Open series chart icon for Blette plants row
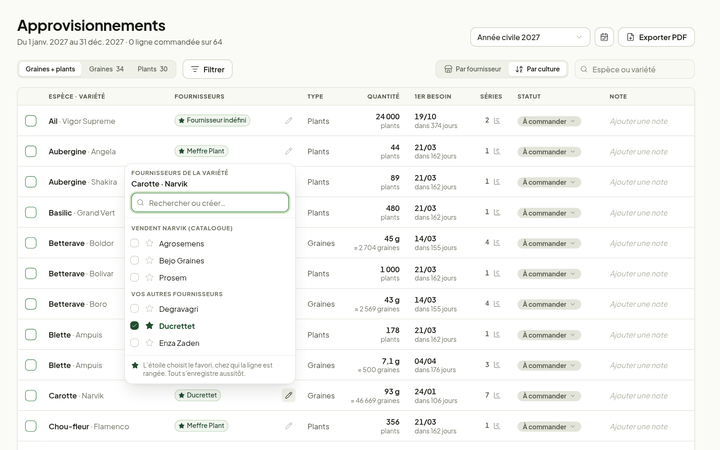Image resolution: width=720 pixels, height=450 pixels. pyautogui.click(x=496, y=334)
